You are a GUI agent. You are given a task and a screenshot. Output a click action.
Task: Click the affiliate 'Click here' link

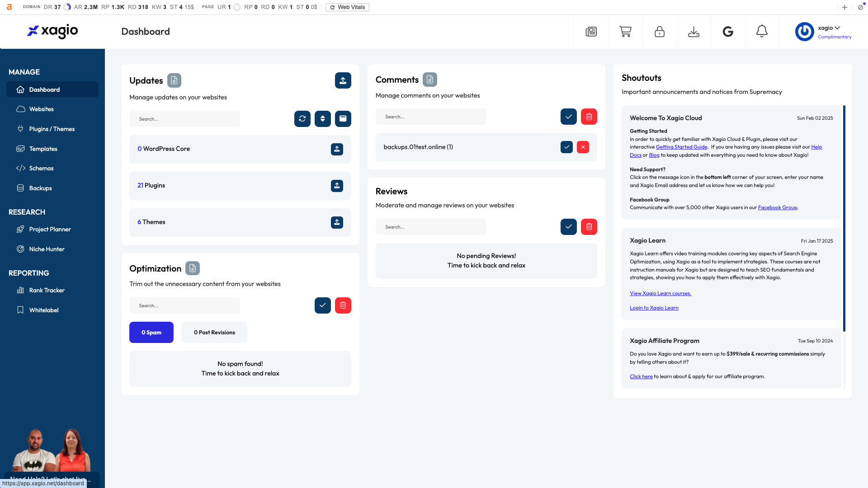click(x=641, y=376)
